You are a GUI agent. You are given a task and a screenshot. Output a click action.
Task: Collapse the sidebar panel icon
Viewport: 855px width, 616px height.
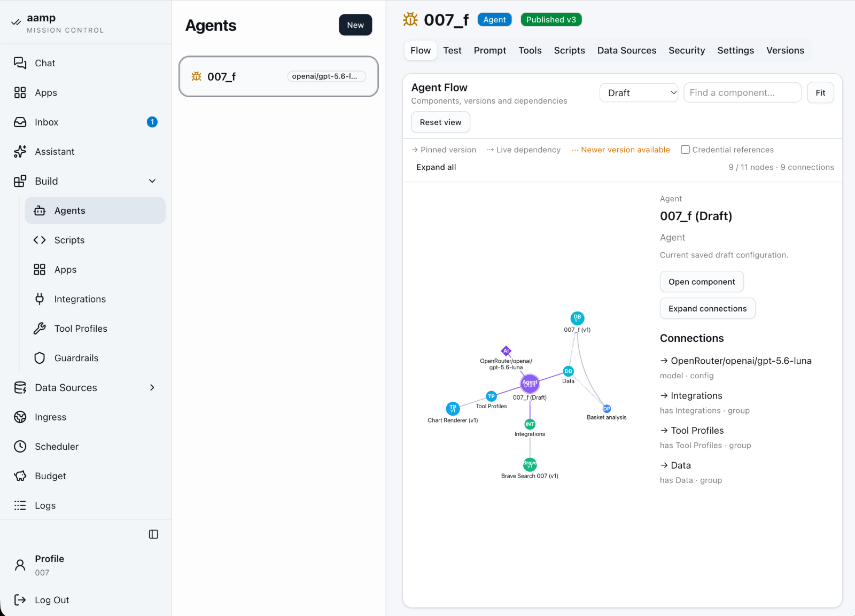tap(153, 534)
